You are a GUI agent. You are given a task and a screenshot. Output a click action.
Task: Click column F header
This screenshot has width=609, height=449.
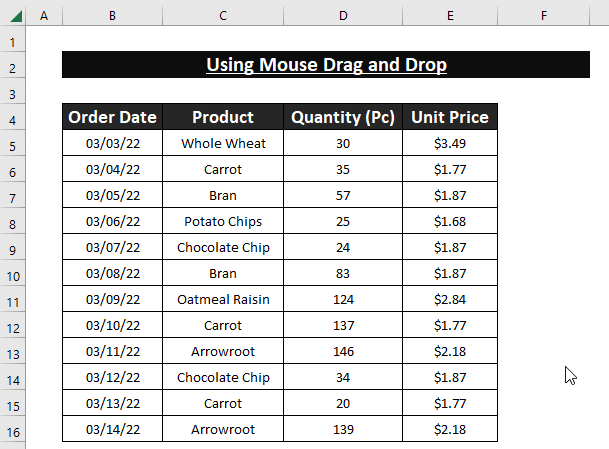pos(543,16)
